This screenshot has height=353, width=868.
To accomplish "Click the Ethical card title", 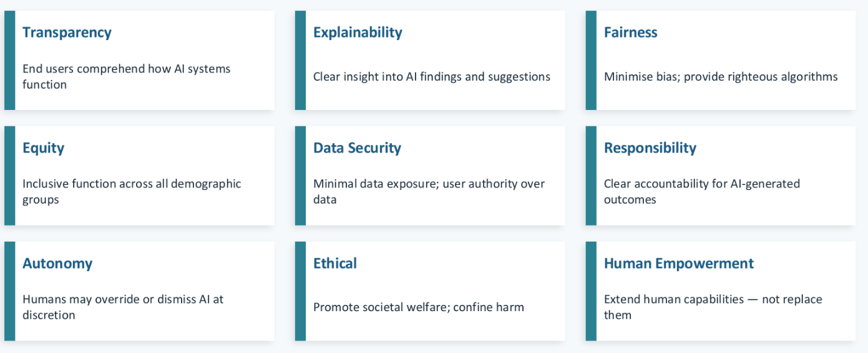I will (335, 264).
